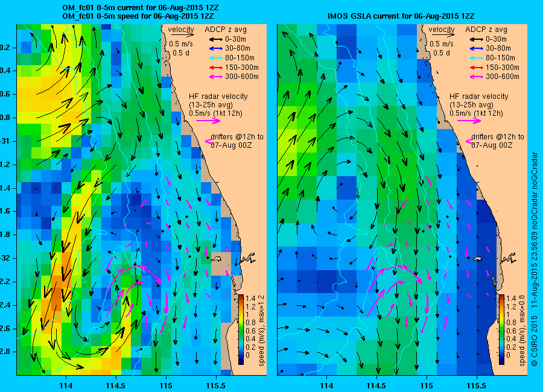Click the magenta HF radar arrow in left map

[209, 121]
